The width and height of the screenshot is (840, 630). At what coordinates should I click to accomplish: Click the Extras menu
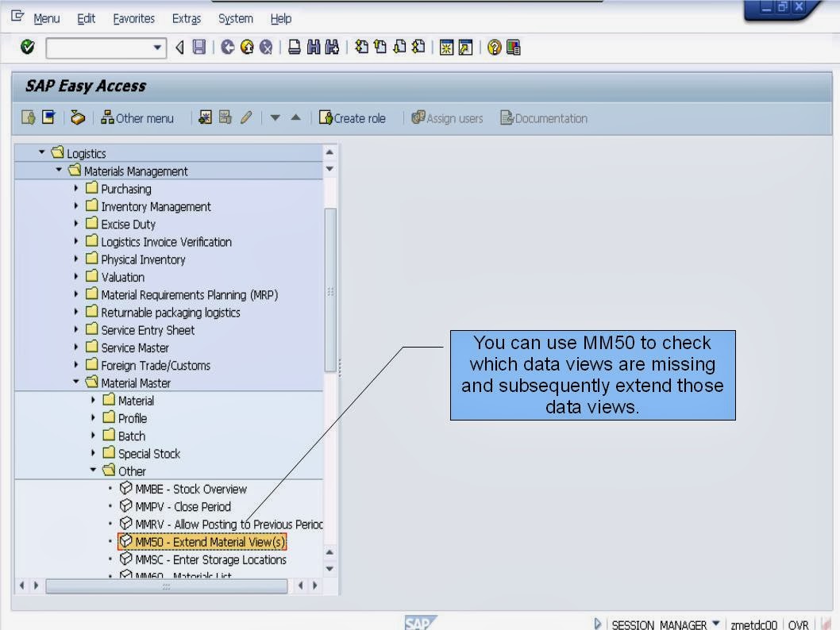185,18
